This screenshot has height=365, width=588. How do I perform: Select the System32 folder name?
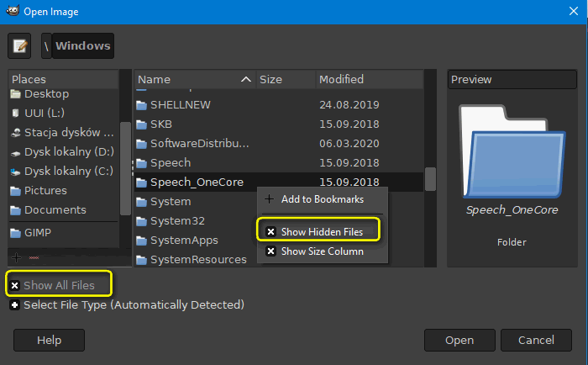[x=177, y=221]
